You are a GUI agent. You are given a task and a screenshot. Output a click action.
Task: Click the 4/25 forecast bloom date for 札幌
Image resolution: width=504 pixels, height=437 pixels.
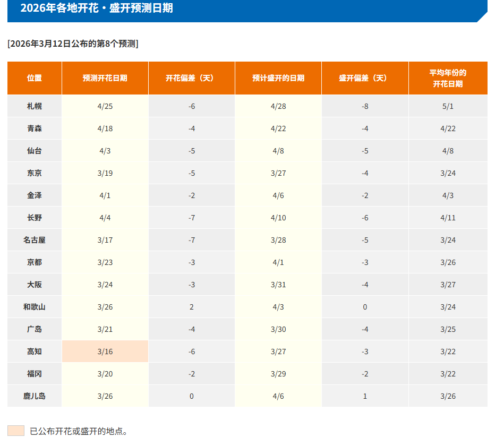(105, 106)
